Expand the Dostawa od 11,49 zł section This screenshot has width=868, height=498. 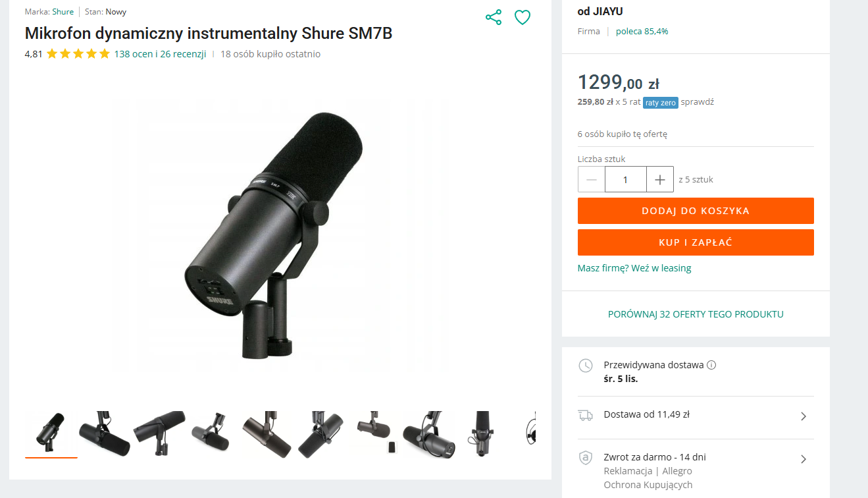click(803, 416)
